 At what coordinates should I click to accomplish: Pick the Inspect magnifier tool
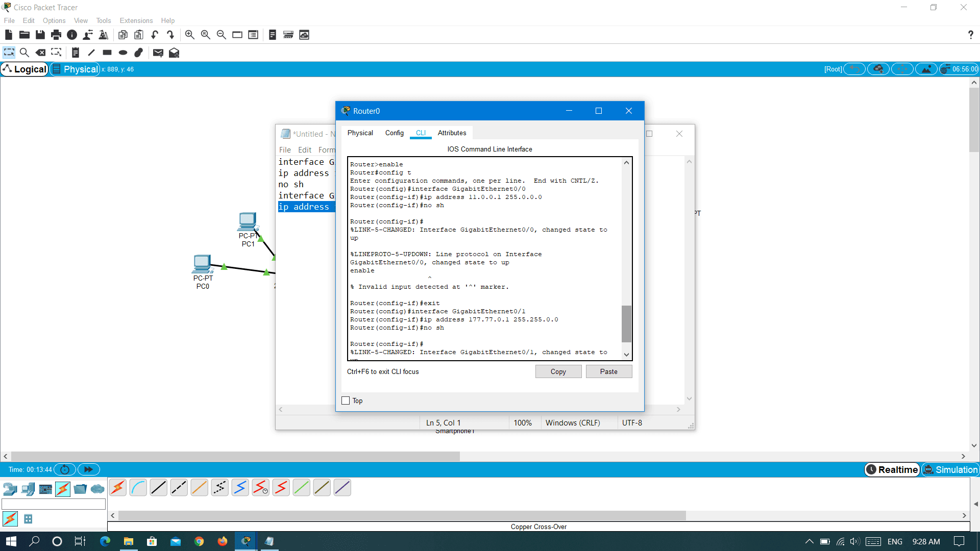coord(24,53)
